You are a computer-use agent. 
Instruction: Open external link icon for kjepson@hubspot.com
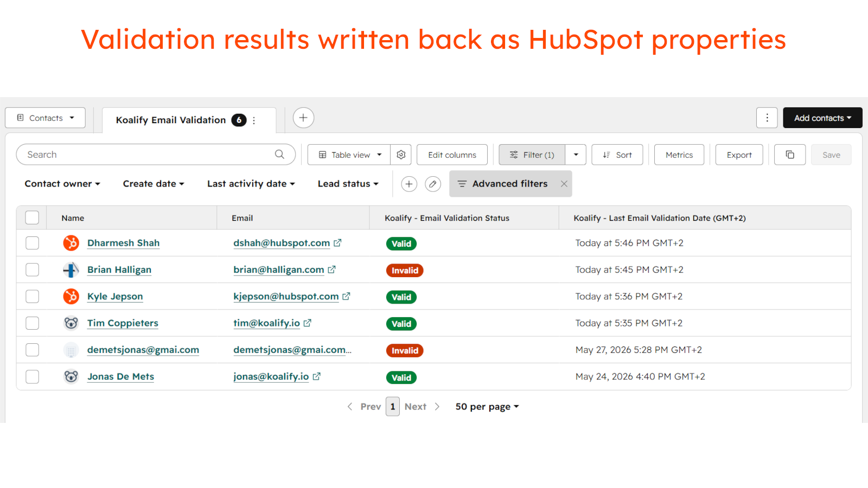(346, 296)
